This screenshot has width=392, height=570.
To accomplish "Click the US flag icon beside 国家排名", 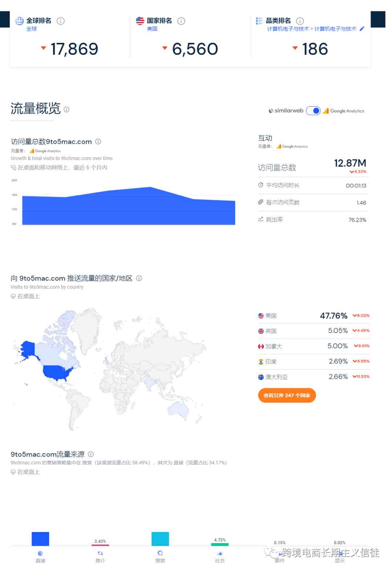I will click(140, 21).
